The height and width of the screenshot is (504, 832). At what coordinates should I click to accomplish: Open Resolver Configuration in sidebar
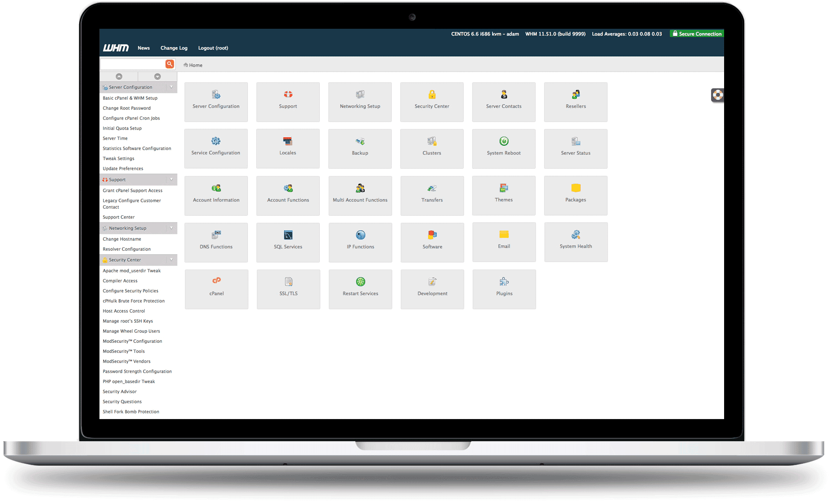point(127,249)
